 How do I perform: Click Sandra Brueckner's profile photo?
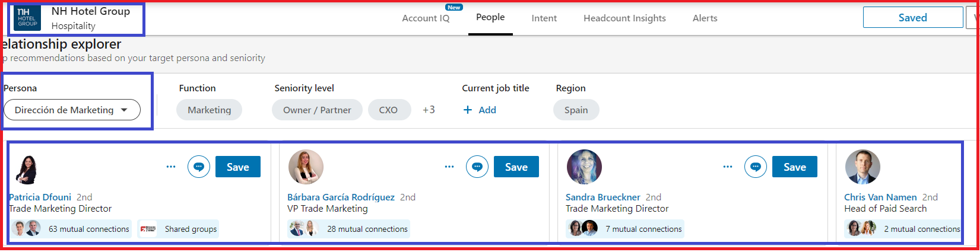pyautogui.click(x=584, y=167)
